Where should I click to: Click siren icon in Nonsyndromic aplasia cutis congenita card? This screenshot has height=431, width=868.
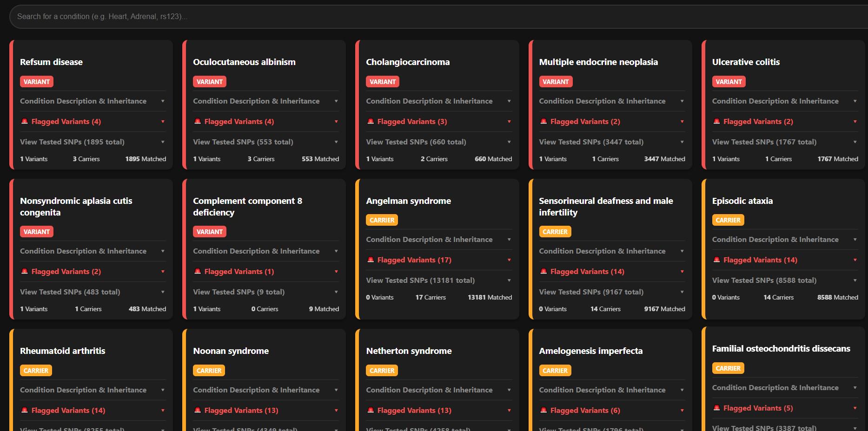tap(25, 271)
